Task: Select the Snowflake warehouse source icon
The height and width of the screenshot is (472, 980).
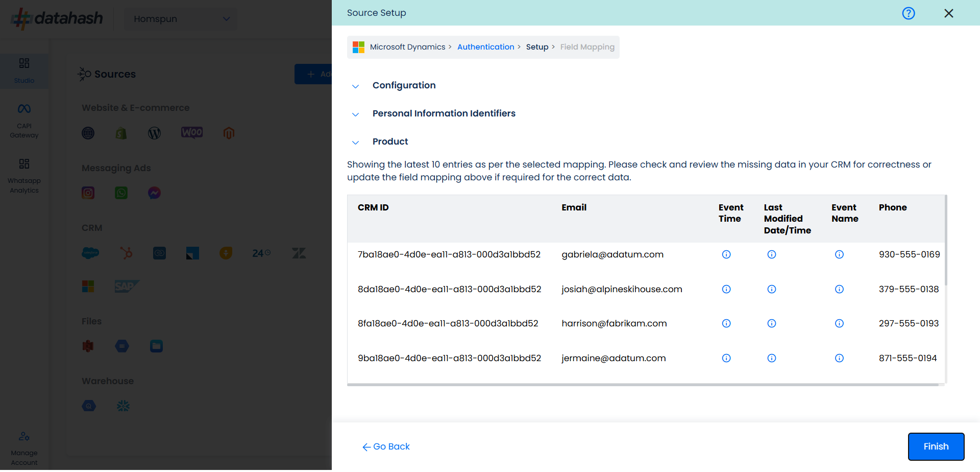Action: [x=123, y=406]
